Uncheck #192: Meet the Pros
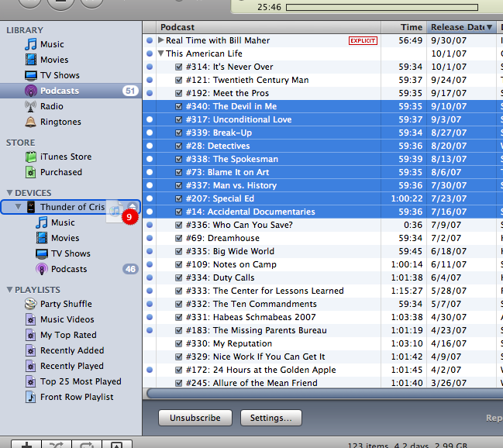This screenshot has height=448, width=503. click(x=179, y=93)
